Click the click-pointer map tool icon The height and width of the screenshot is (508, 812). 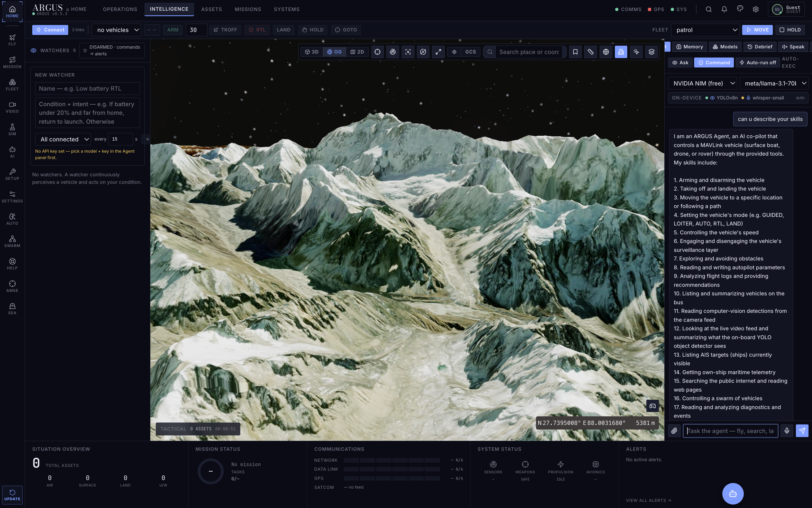(636, 52)
